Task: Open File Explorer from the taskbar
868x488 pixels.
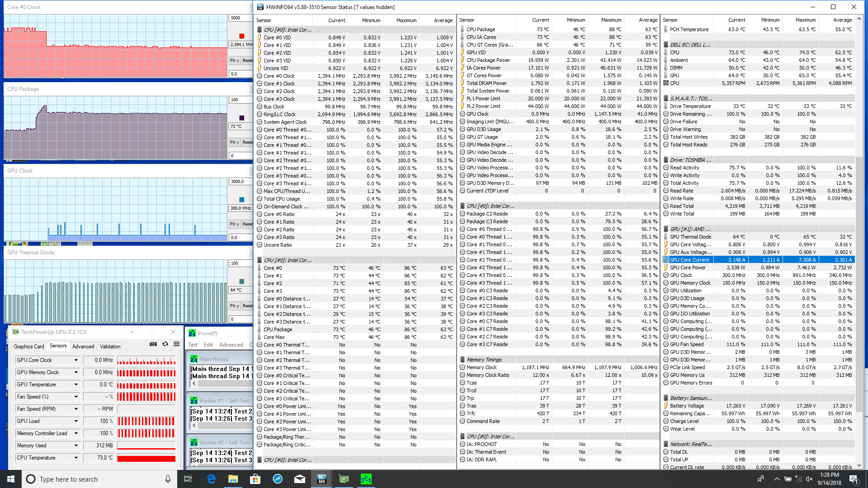Action: click(233, 479)
